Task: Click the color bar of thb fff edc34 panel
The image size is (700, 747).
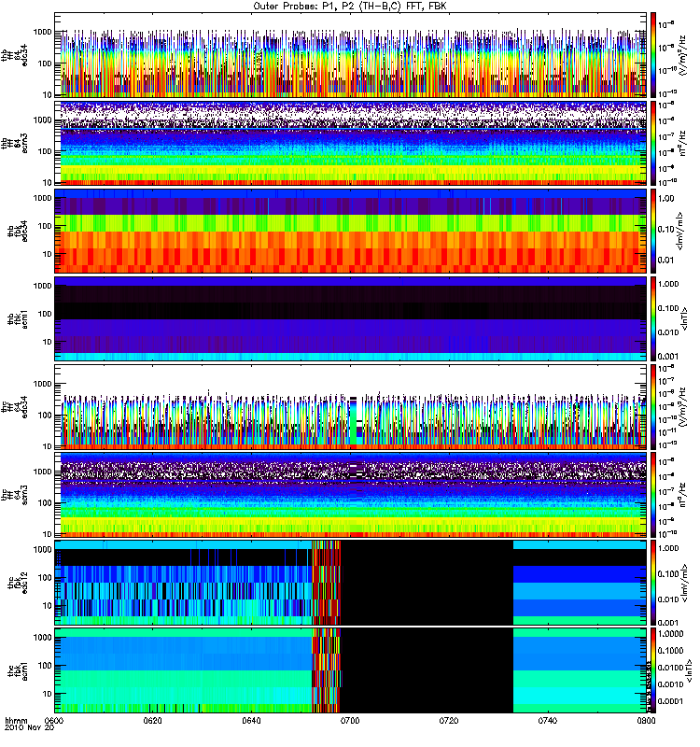Action: coord(653,55)
